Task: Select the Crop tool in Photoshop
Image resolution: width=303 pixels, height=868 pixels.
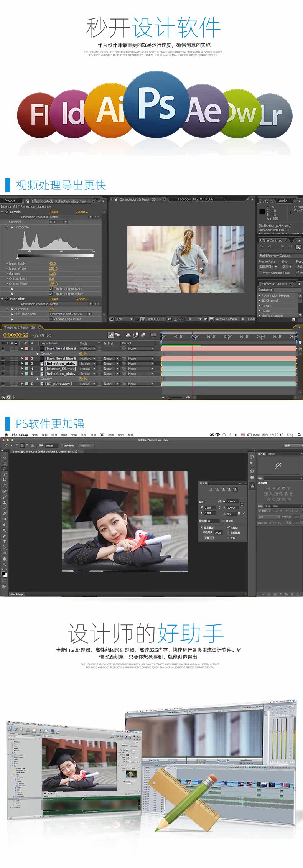Action: [x=5, y=480]
